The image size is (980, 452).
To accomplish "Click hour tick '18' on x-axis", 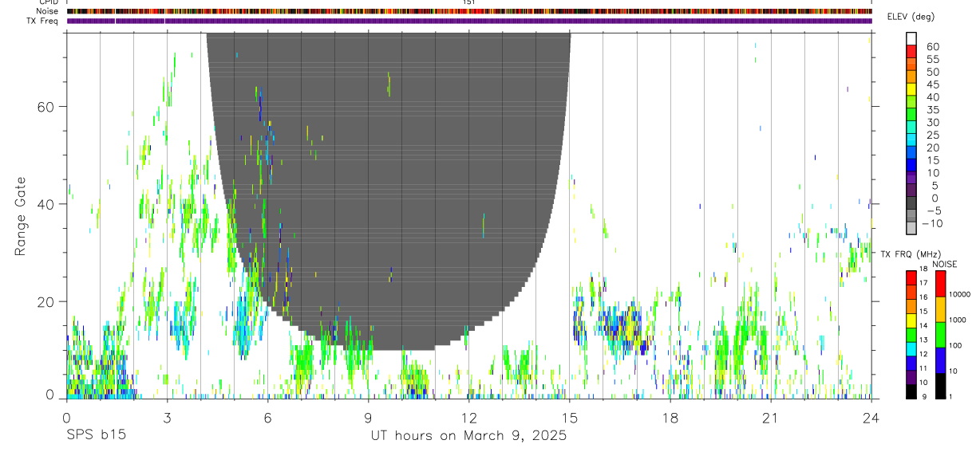I will [x=670, y=418].
